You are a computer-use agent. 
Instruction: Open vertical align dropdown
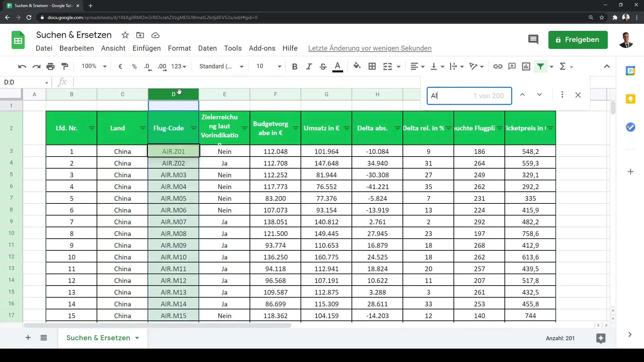coord(437,66)
